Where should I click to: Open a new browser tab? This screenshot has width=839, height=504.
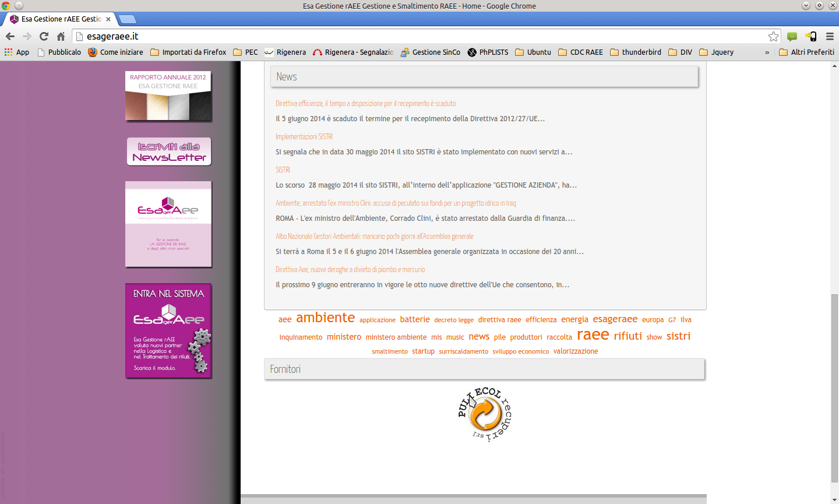tap(127, 19)
